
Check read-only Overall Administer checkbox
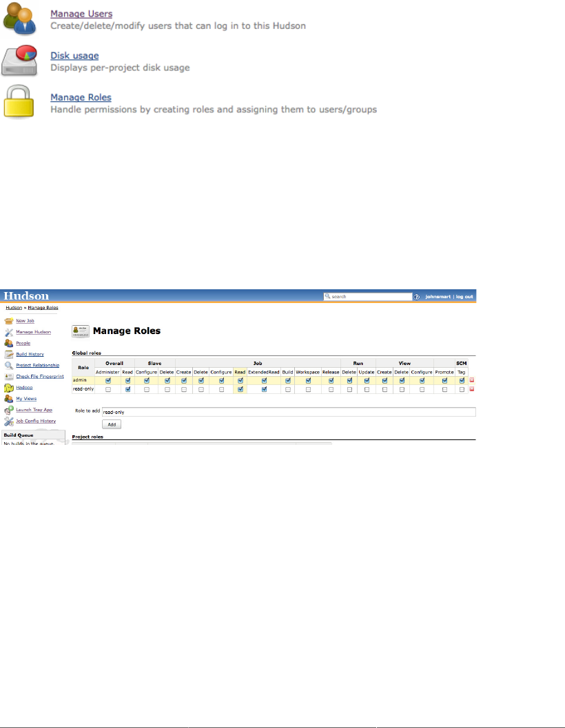(108, 390)
